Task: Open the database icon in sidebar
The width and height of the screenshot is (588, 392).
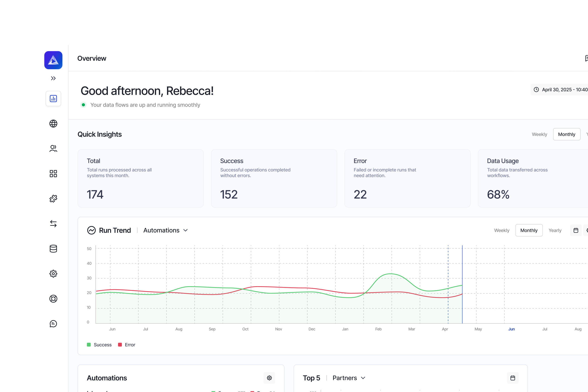Action: (53, 248)
